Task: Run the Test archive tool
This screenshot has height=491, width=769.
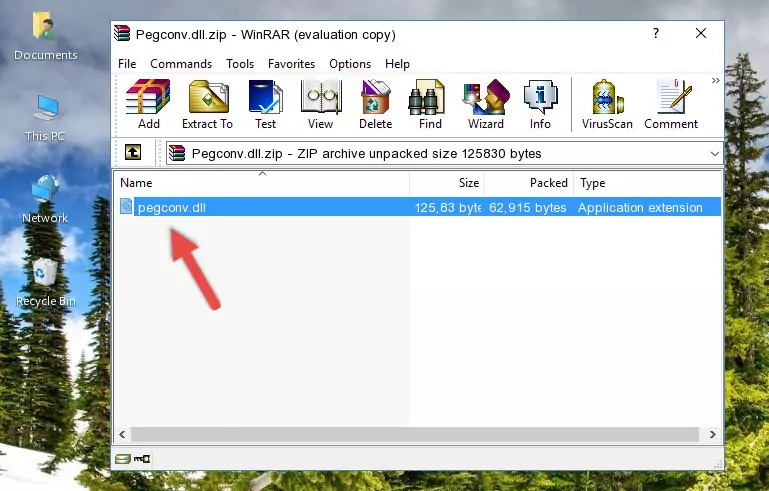Action: pyautogui.click(x=265, y=104)
